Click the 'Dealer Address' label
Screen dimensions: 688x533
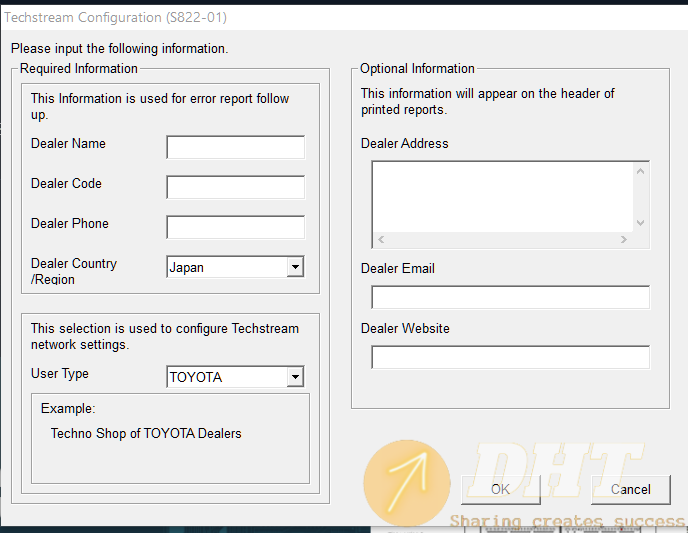pyautogui.click(x=405, y=143)
